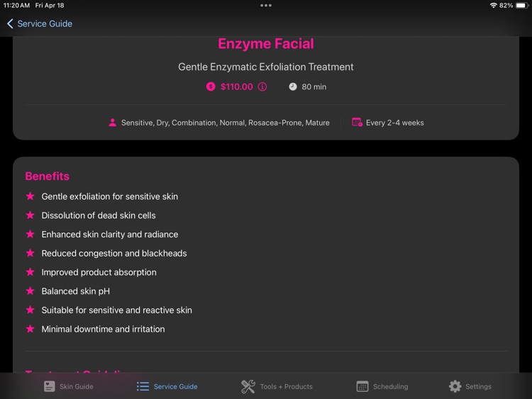Go back to Service Guide
Image resolution: width=532 pixels, height=399 pixels.
[x=39, y=23]
